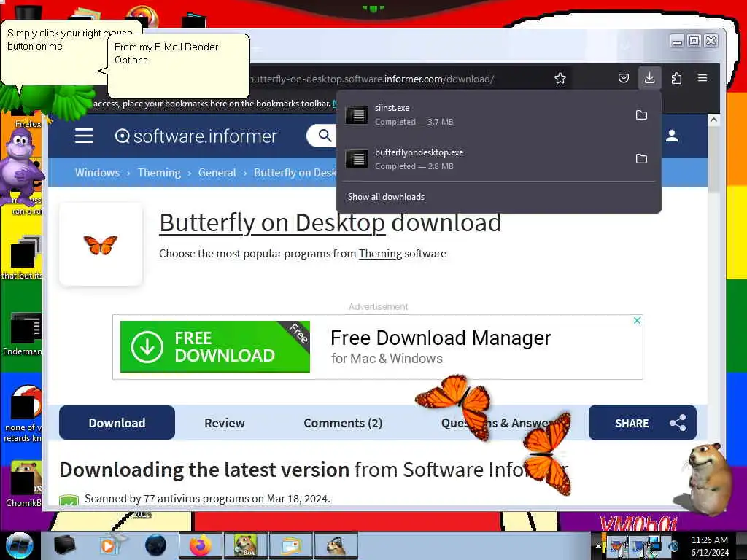Image resolution: width=747 pixels, height=560 pixels.
Task: Go to General breadcrumb link
Action: (x=217, y=172)
